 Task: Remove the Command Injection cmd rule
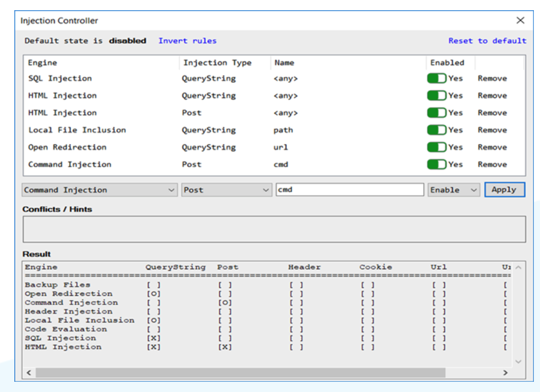(x=492, y=164)
